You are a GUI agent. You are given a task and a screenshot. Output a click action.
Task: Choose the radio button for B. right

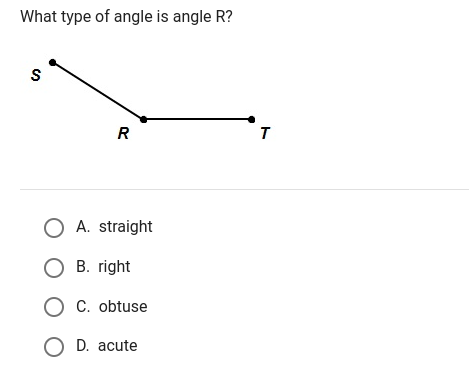click(54, 268)
